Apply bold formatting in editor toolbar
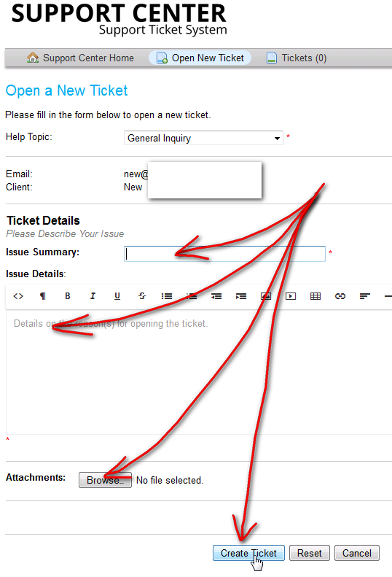 pos(67,296)
